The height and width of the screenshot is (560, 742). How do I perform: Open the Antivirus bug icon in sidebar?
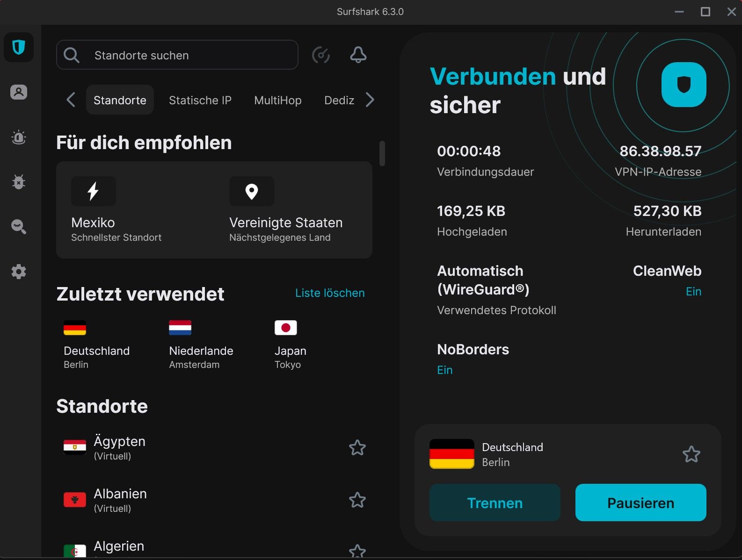[x=19, y=182]
